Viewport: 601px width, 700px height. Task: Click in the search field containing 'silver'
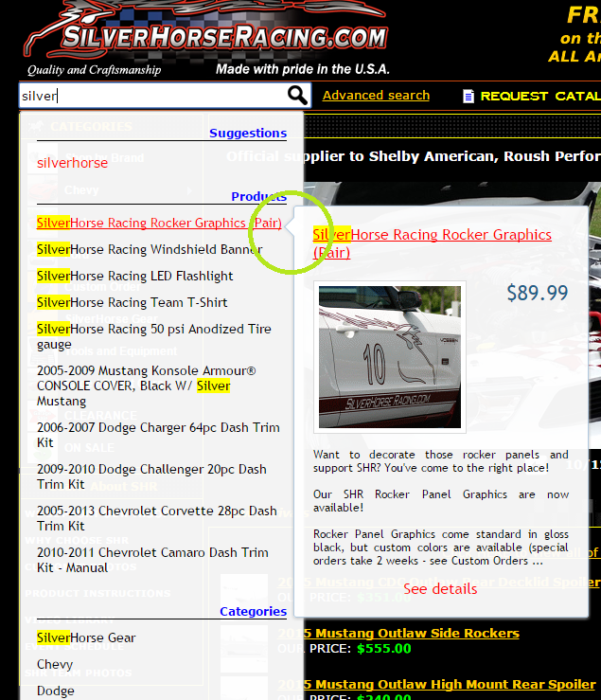[x=151, y=96]
